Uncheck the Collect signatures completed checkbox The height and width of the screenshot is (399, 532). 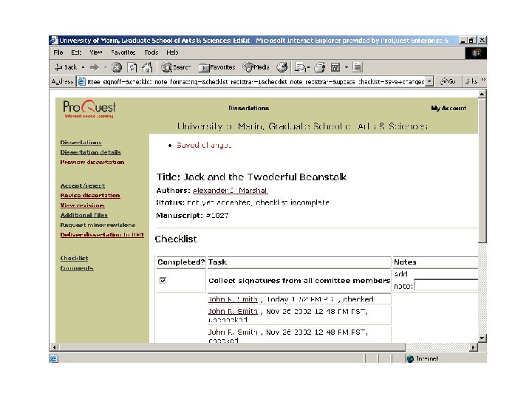pyautogui.click(x=163, y=280)
